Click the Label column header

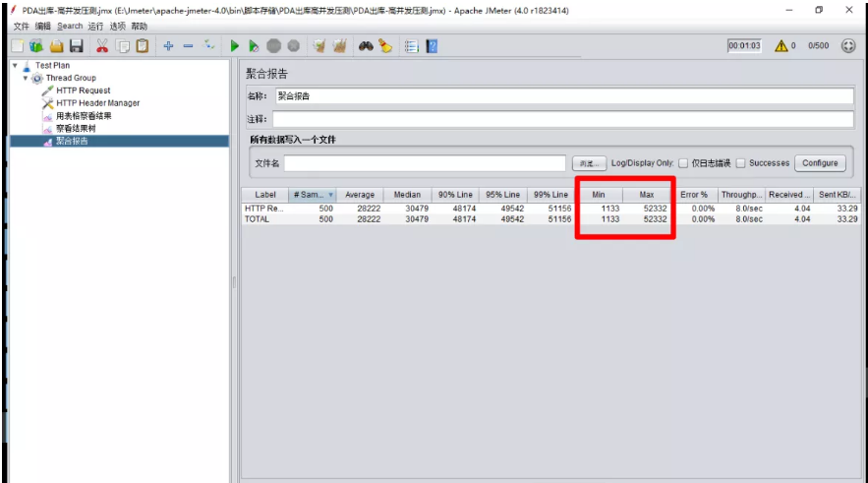[265, 195]
